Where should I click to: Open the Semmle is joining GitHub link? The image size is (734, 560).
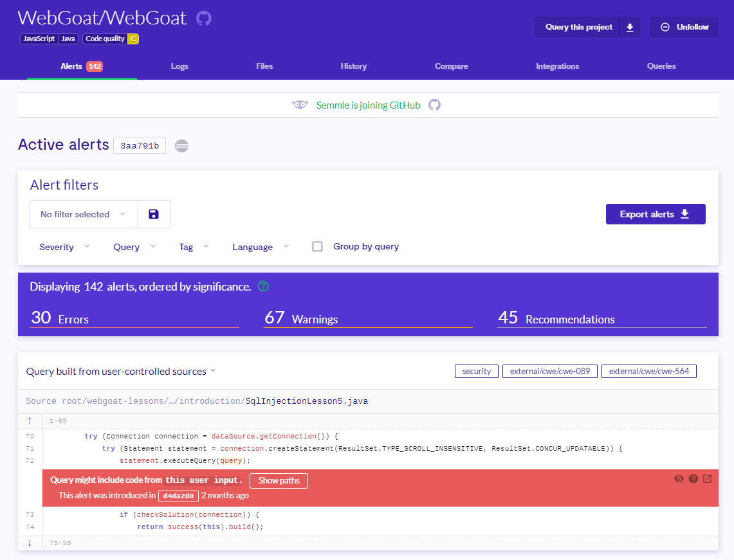pos(368,105)
